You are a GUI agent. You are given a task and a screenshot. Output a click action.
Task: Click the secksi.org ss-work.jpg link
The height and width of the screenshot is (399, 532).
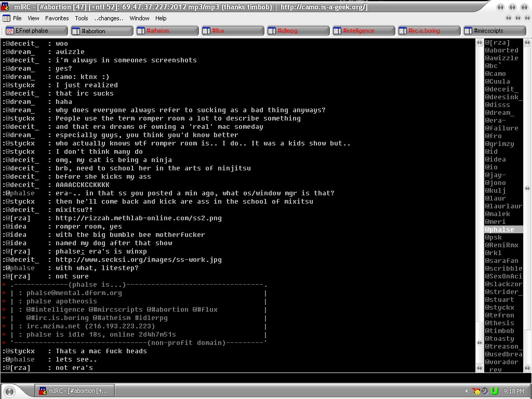click(x=138, y=260)
